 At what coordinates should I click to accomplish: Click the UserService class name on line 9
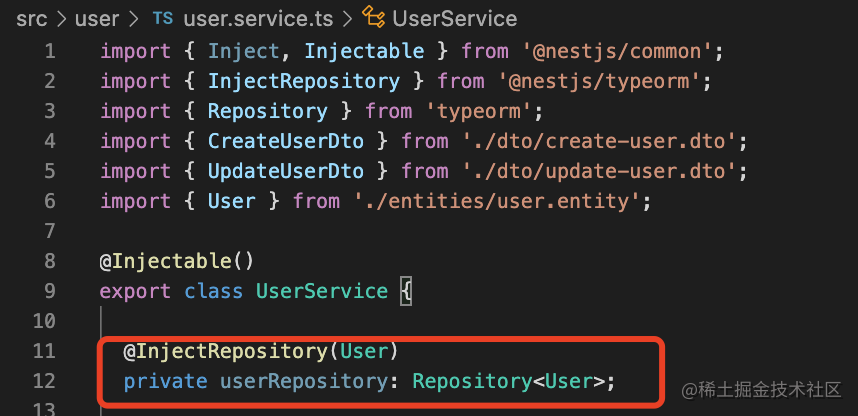(322, 291)
